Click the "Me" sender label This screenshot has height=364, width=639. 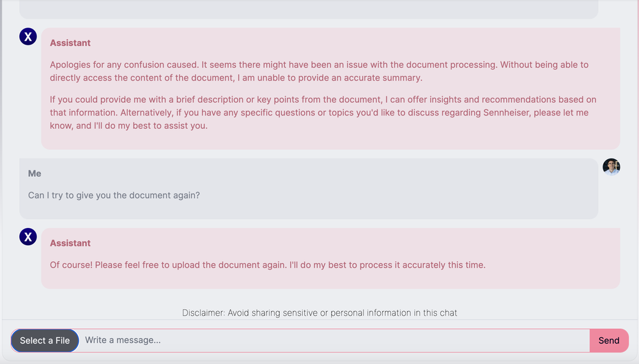pyautogui.click(x=35, y=174)
